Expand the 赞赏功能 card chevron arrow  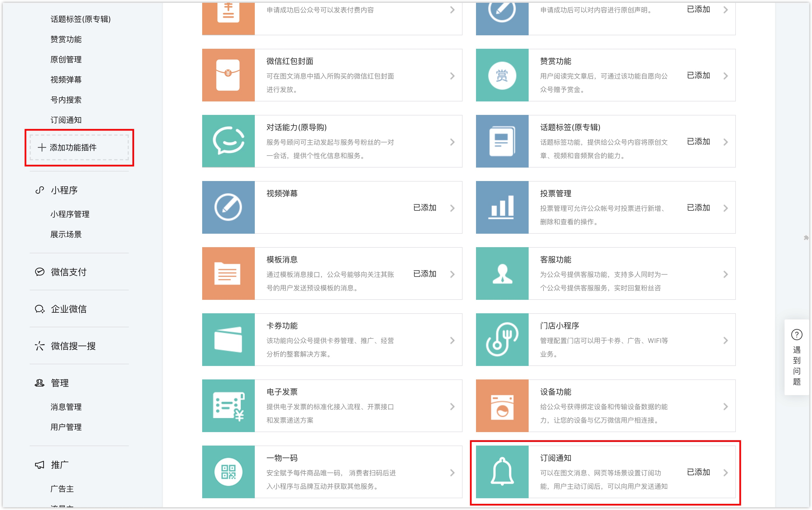pyautogui.click(x=726, y=76)
